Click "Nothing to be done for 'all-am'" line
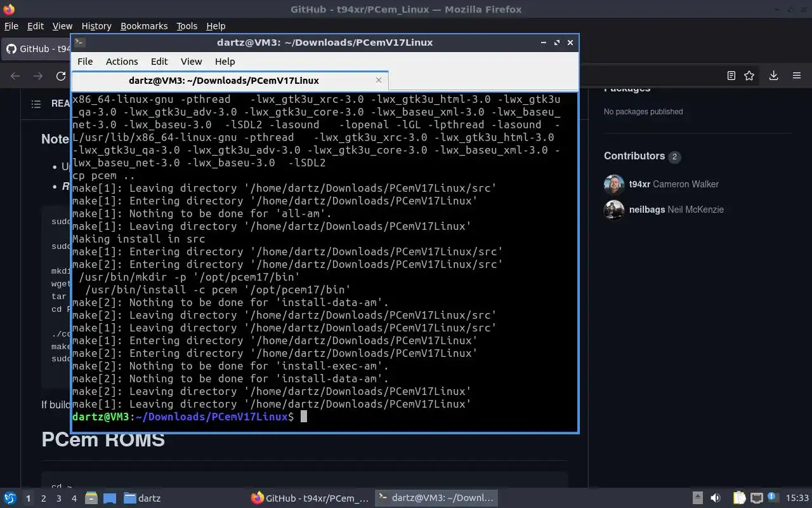Screen dimensions: 812x508 (x=202, y=213)
